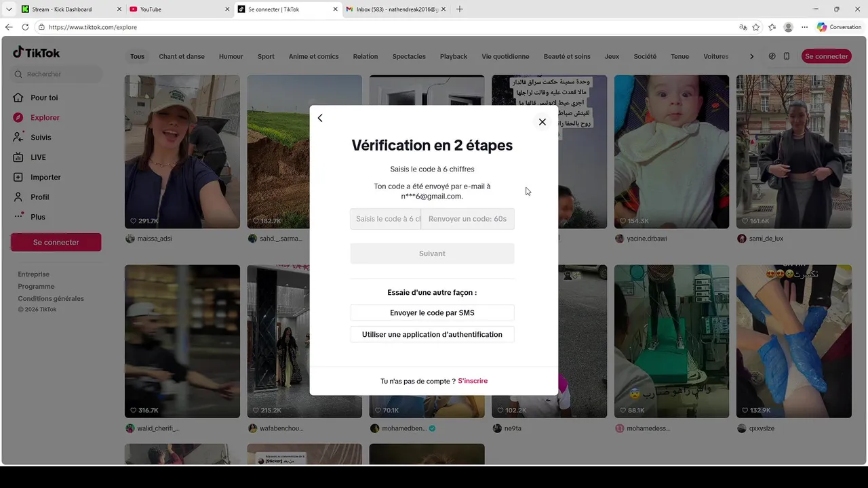868x488 pixels.
Task: Select the Vie quotidienne category
Action: click(505, 56)
